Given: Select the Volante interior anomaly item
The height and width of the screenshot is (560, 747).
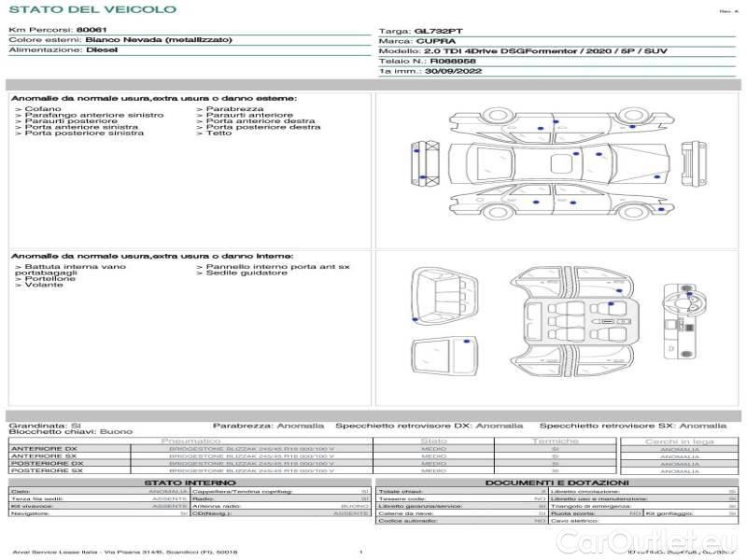Looking at the screenshot, I should [x=40, y=284].
